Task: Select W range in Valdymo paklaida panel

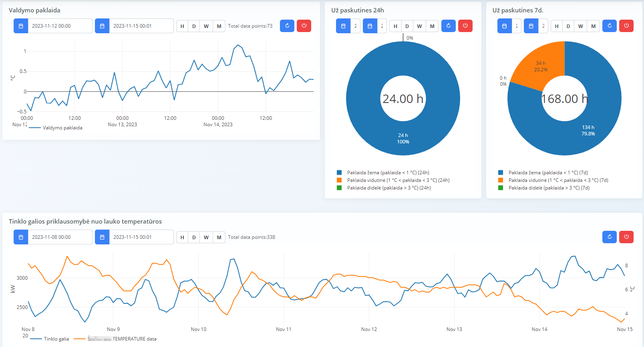Action: (206, 26)
